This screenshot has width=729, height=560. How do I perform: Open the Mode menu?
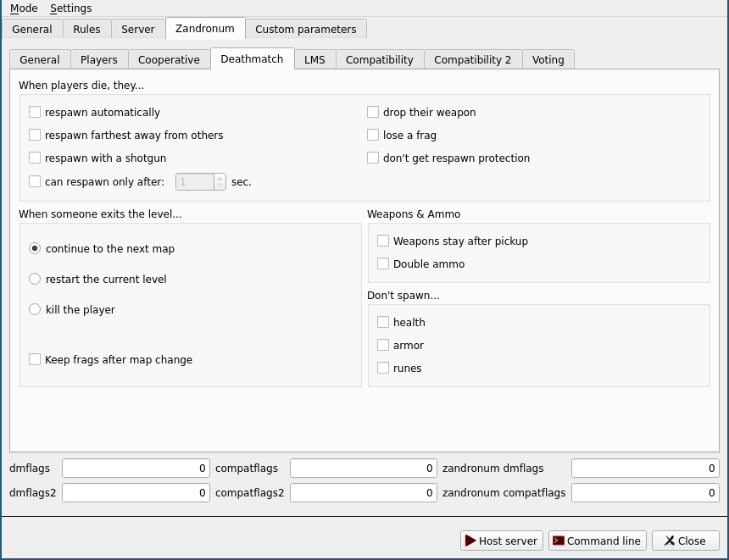click(x=24, y=8)
